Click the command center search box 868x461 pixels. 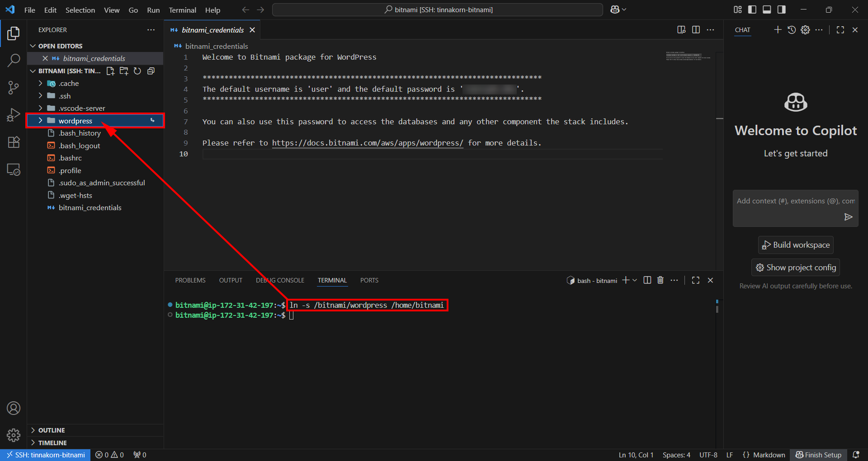[x=438, y=9]
